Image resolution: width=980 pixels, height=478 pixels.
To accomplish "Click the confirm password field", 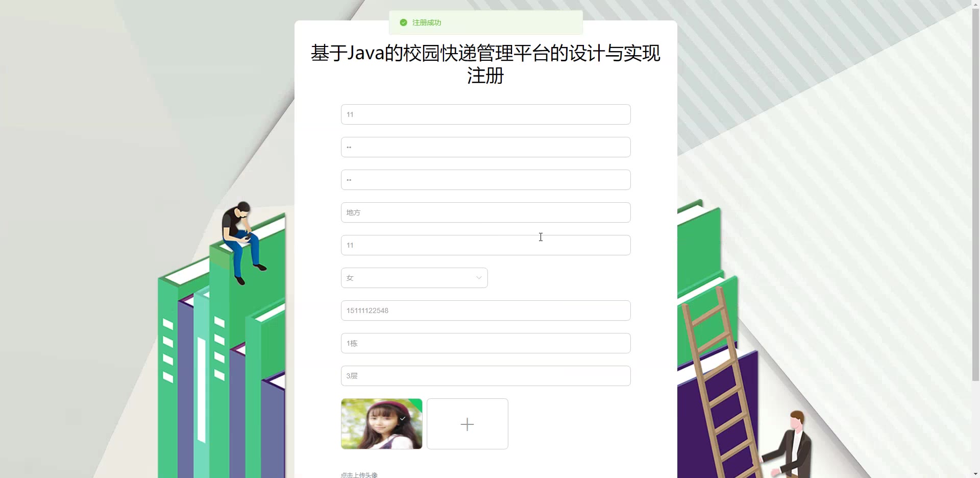I will 485,180.
